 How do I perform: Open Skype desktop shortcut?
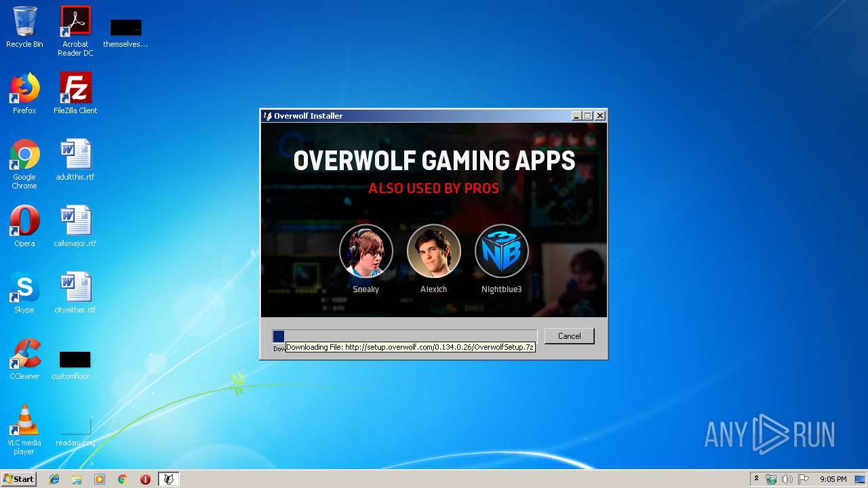coord(24,293)
